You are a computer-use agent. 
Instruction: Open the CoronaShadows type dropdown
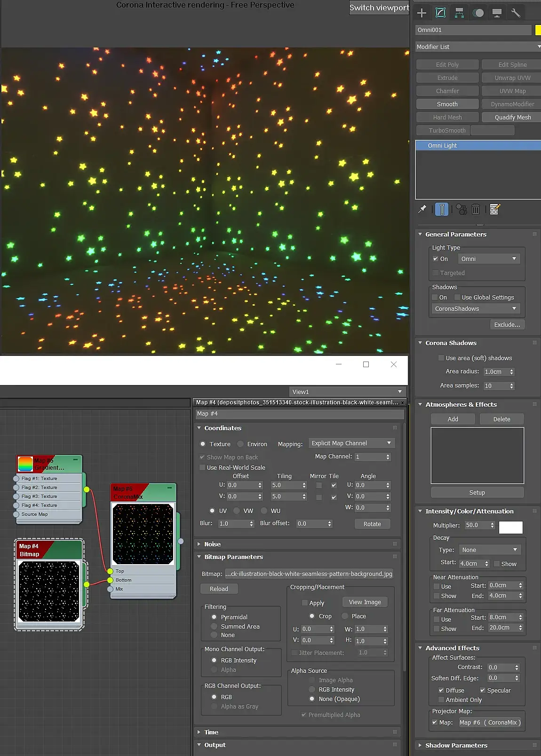tap(475, 308)
